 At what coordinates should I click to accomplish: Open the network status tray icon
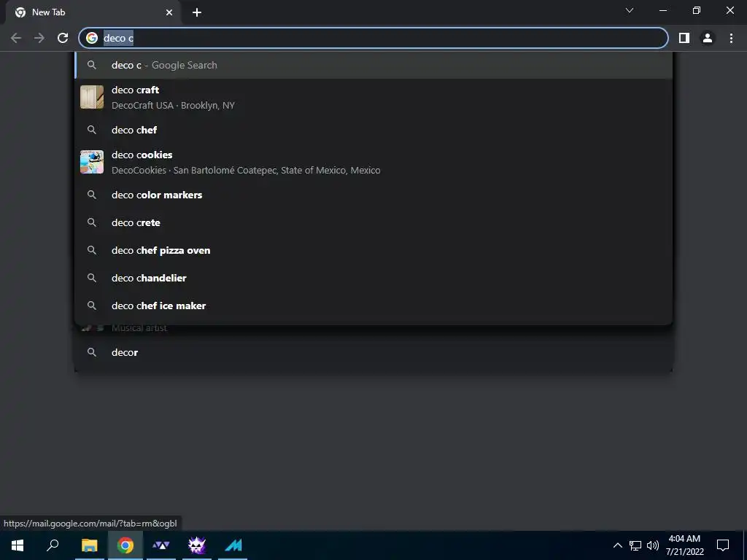[x=635, y=545]
